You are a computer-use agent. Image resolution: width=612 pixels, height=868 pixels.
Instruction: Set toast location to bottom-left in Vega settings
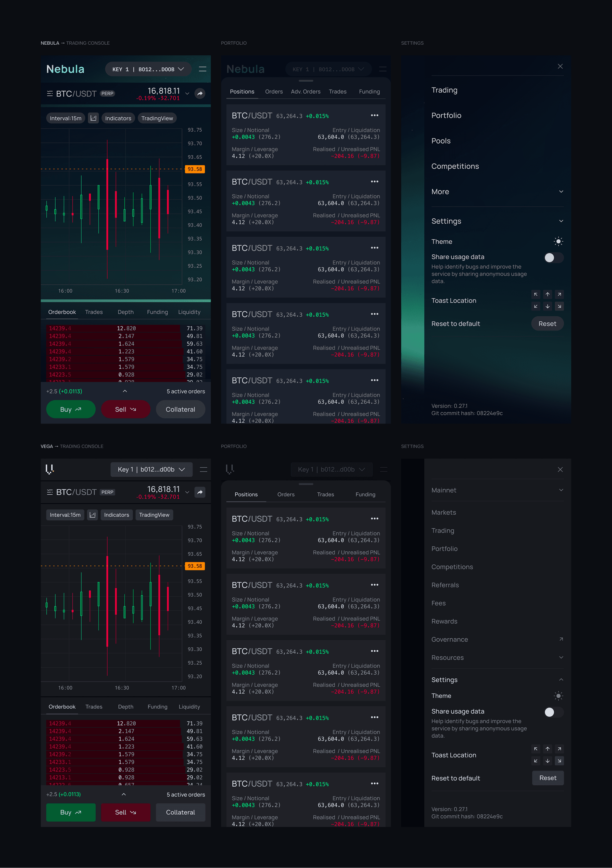536,761
